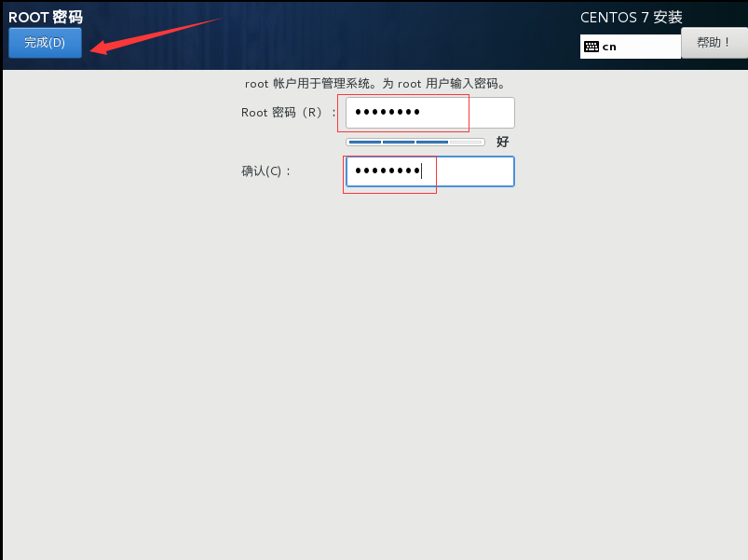Image resolution: width=748 pixels, height=560 pixels.
Task: Click the red arrow pointing at 完成
Action: (155, 35)
